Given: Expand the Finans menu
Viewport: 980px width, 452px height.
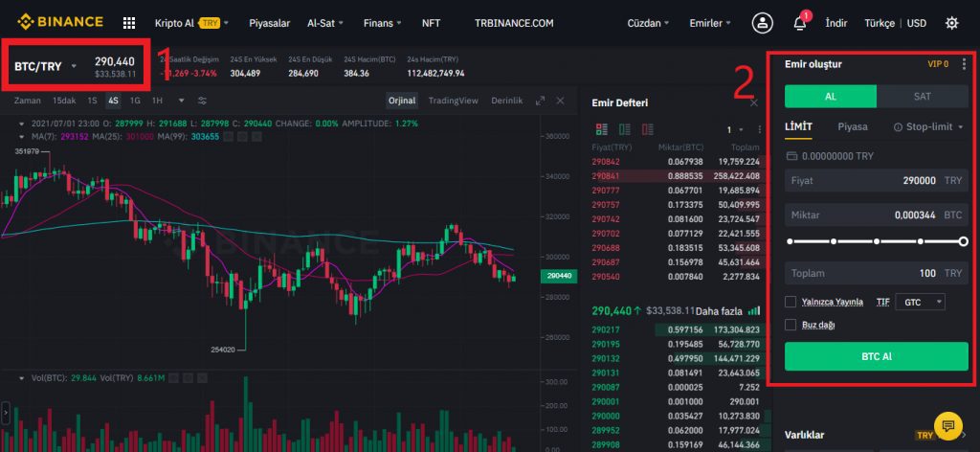Looking at the screenshot, I should (x=383, y=23).
